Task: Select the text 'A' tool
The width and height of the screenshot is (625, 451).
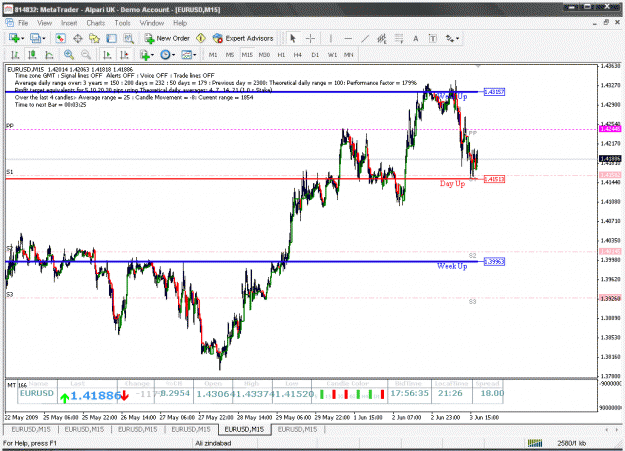Action: tap(416, 38)
